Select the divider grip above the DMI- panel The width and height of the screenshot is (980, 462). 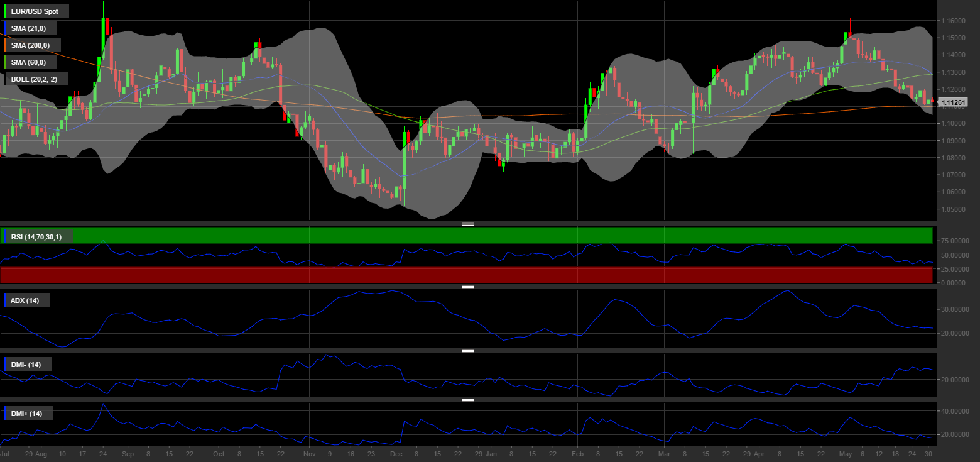tap(467, 352)
